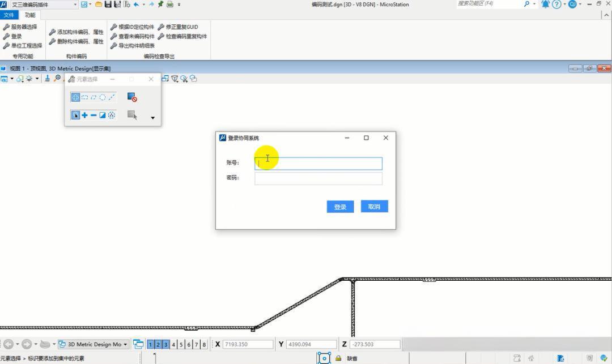Viewport: 612px width, 364px height.
Task: Click the Undo arrow icon
Action: coord(136,5)
